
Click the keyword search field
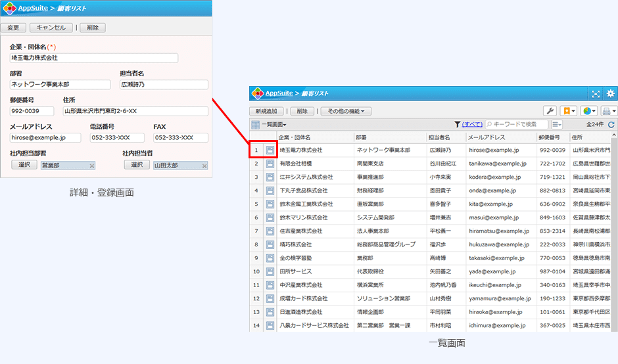[x=519, y=124]
